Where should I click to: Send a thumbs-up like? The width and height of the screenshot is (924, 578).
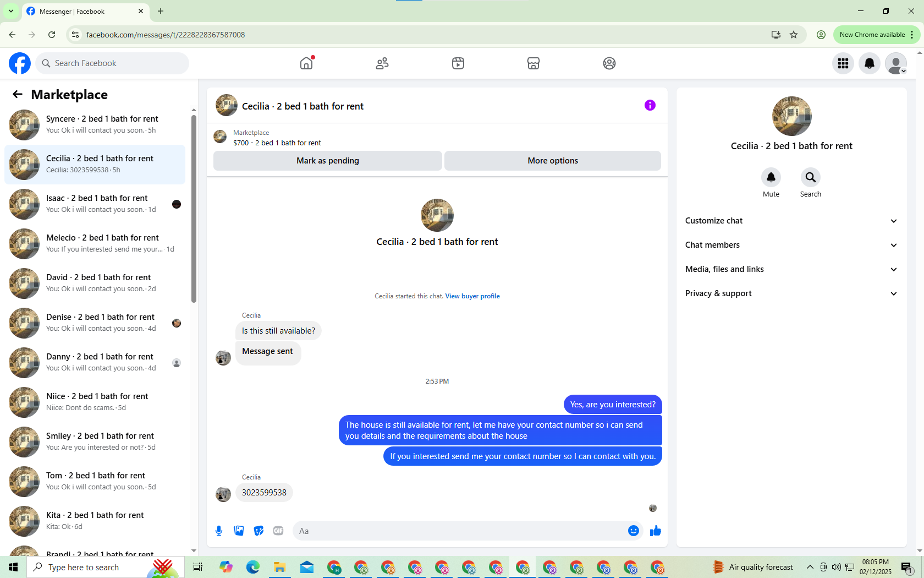point(656,531)
